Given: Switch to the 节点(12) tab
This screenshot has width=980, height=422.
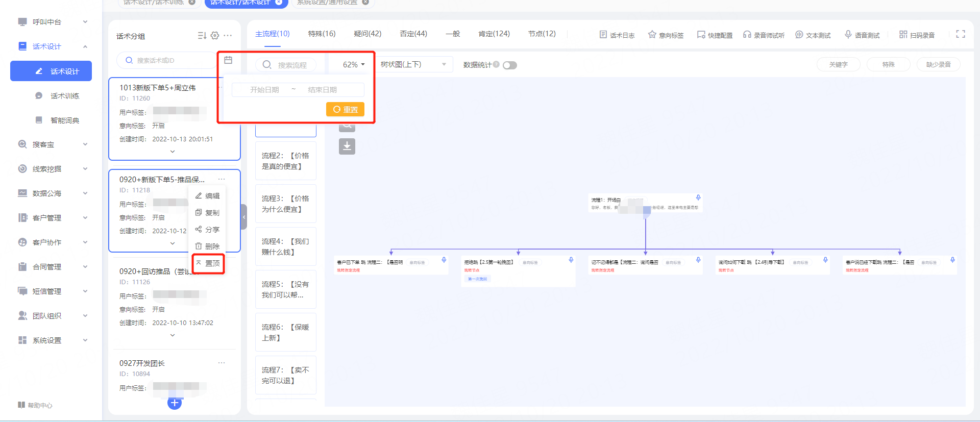Looking at the screenshot, I should (x=542, y=34).
